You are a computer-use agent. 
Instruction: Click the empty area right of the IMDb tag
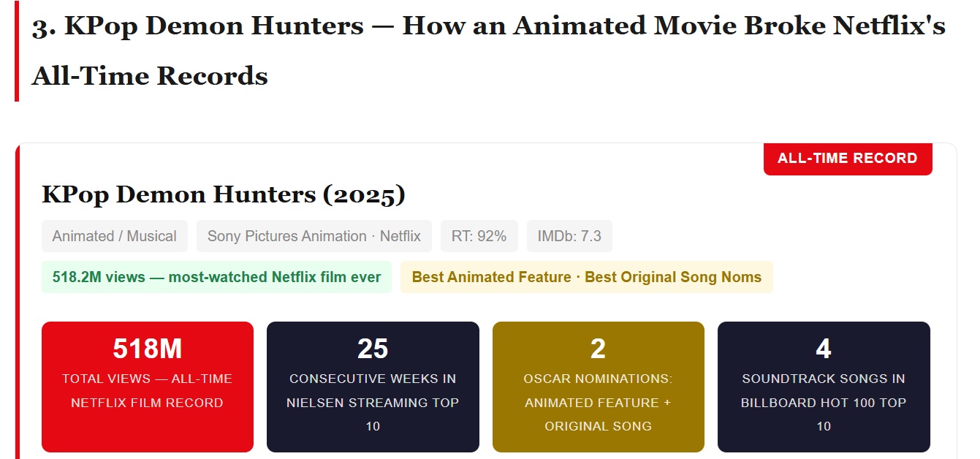[767, 236]
